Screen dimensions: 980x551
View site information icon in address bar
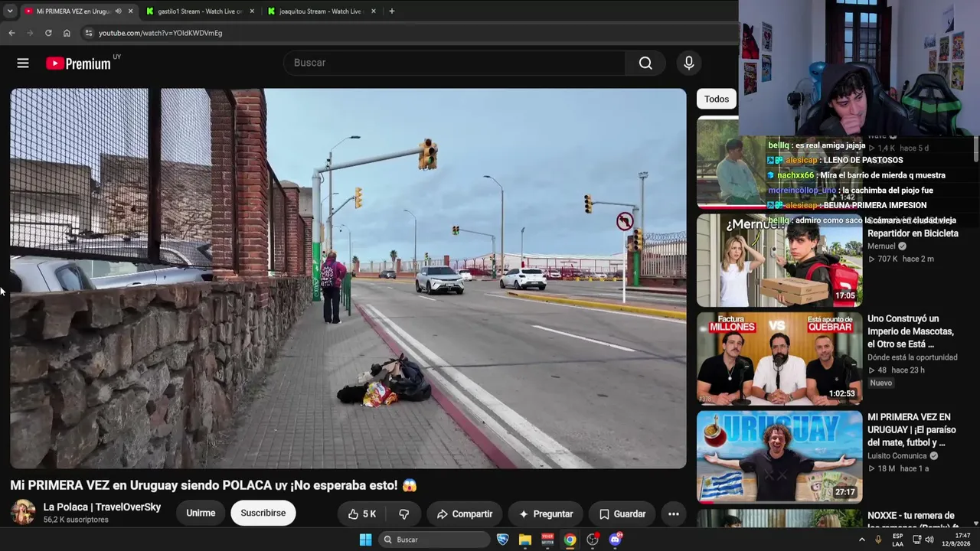[89, 33]
